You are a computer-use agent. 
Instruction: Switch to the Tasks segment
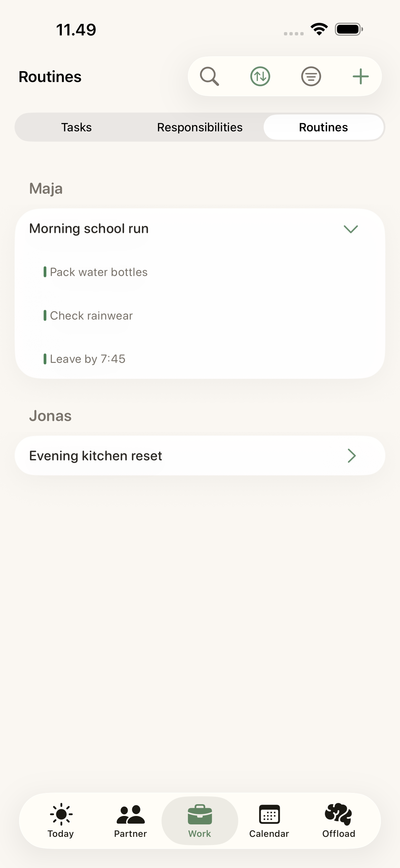pos(77,127)
